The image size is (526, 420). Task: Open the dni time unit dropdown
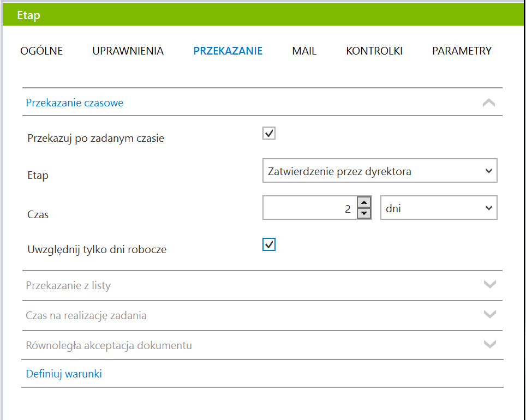tap(439, 208)
